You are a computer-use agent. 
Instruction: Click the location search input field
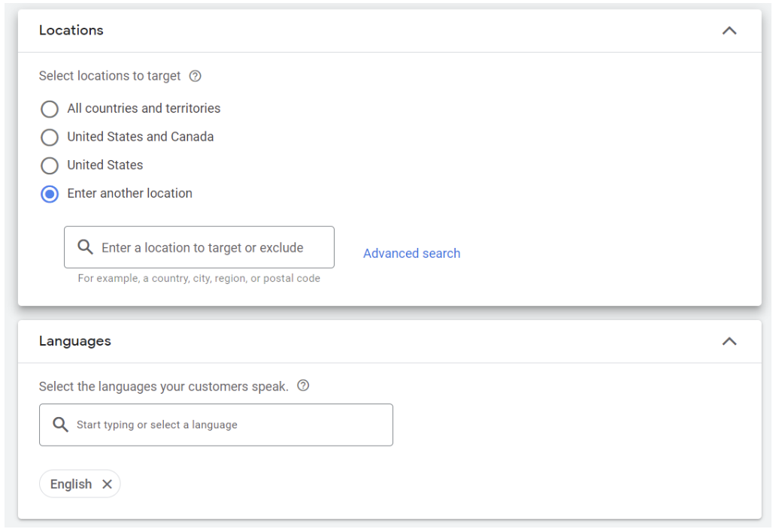coord(199,247)
